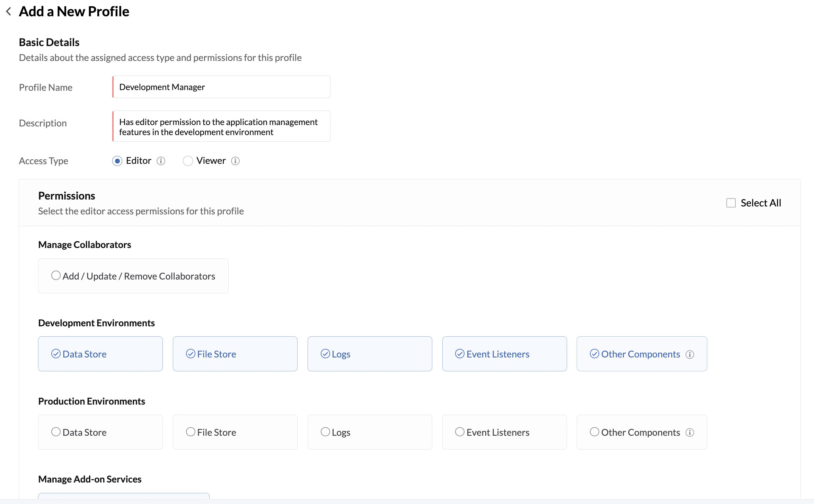814x504 pixels.
Task: Select the Viewer access type
Action: (188, 161)
